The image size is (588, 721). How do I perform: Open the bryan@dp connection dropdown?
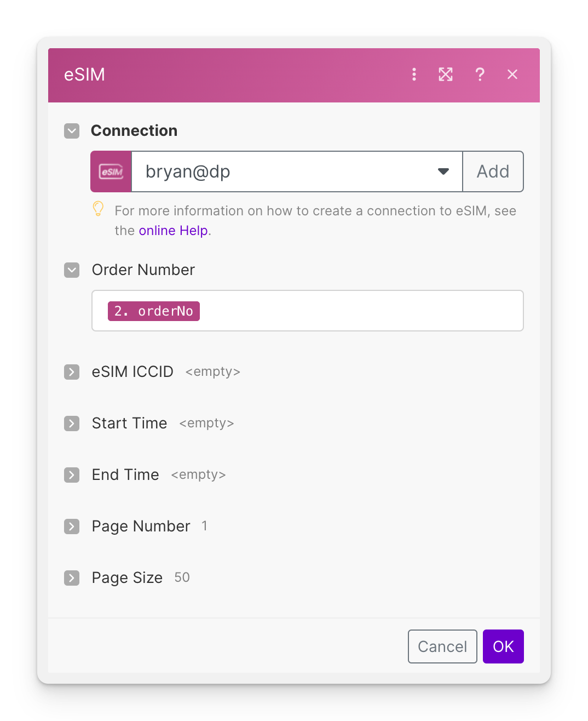(296, 171)
